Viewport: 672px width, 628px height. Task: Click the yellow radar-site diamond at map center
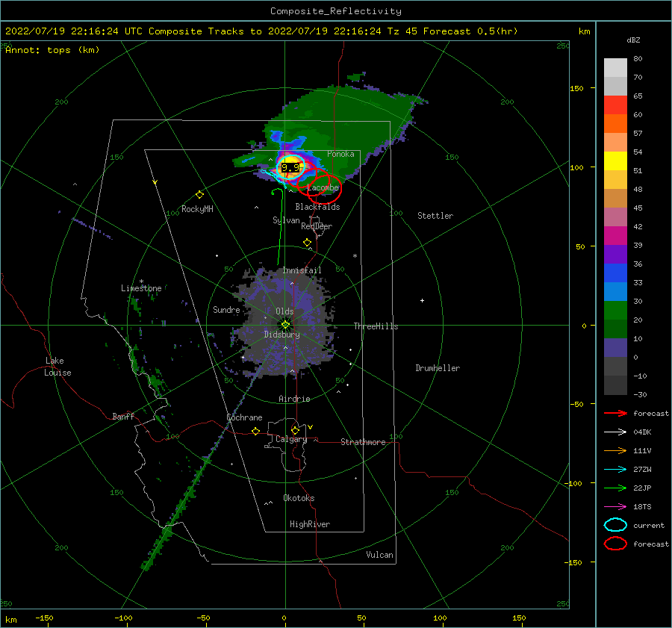coord(285,325)
